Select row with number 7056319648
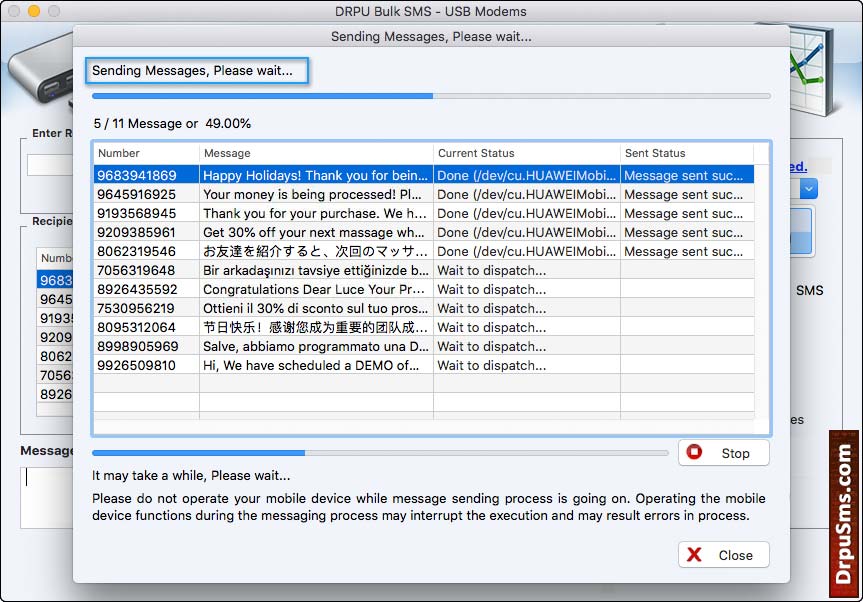The height and width of the screenshot is (602, 863). (x=423, y=270)
